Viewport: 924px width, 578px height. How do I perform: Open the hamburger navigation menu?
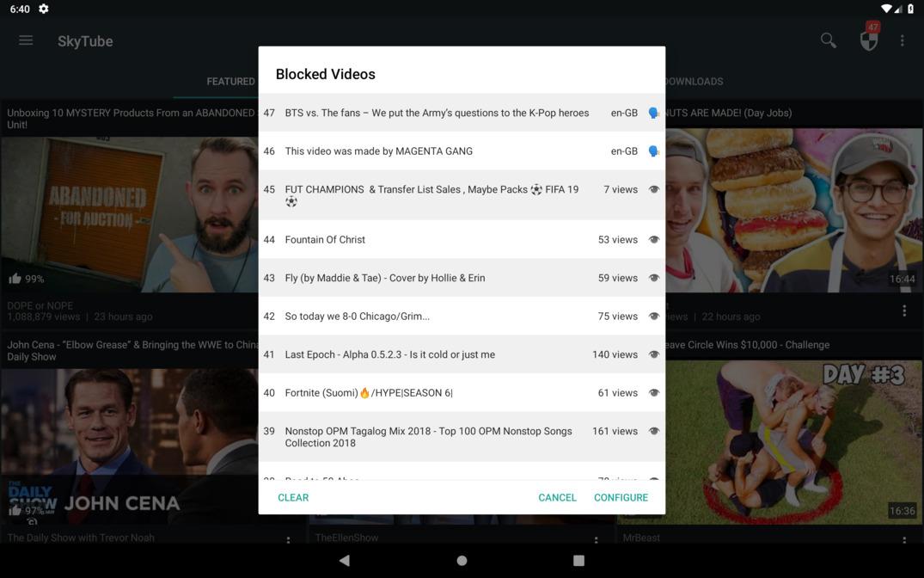(x=26, y=40)
